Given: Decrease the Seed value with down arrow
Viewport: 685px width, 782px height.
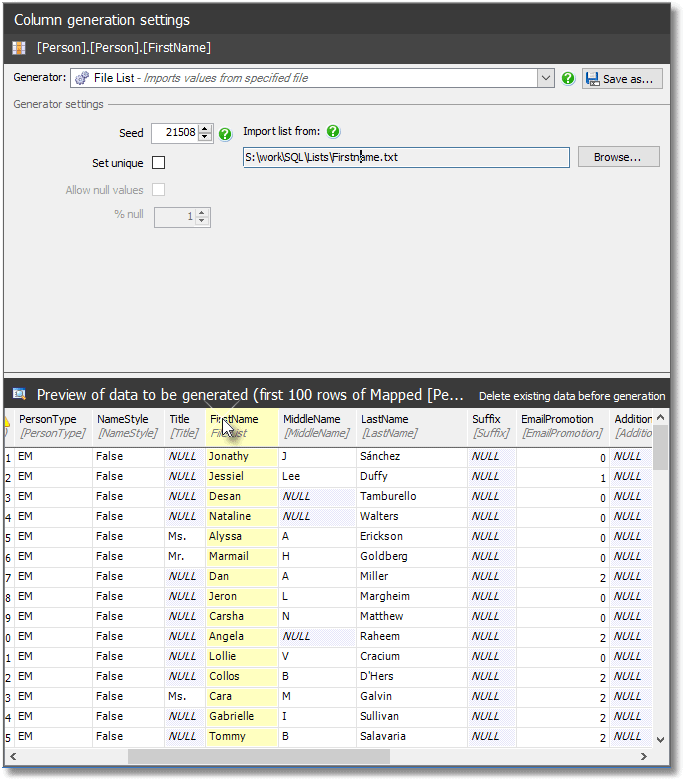Looking at the screenshot, I should (x=205, y=137).
